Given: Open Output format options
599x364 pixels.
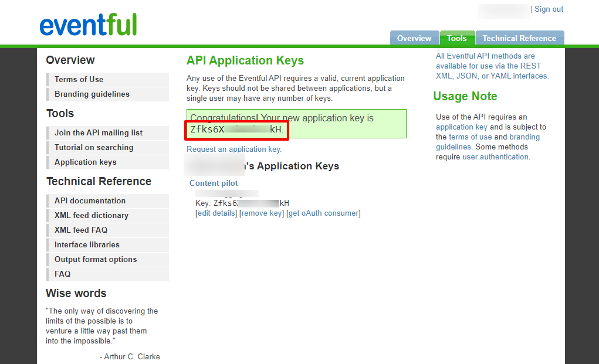Looking at the screenshot, I should (108, 260).
